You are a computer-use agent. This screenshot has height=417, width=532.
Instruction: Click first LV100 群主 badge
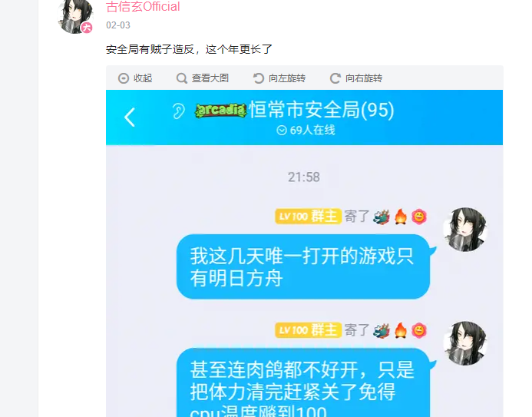(x=308, y=217)
